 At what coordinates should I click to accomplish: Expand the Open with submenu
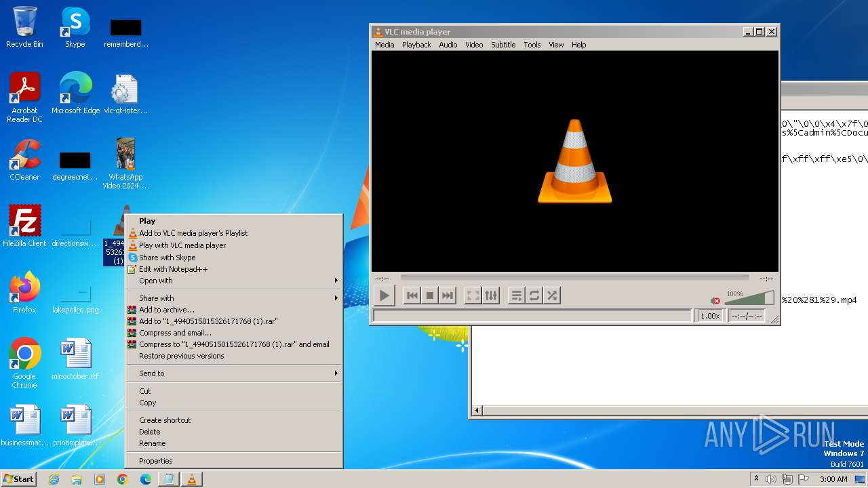click(234, 281)
